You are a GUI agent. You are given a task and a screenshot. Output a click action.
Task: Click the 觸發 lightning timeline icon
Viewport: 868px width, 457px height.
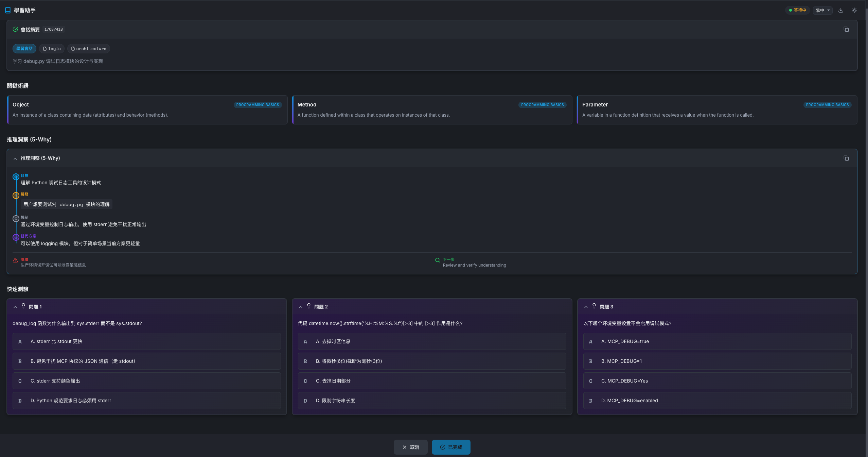coord(16,196)
